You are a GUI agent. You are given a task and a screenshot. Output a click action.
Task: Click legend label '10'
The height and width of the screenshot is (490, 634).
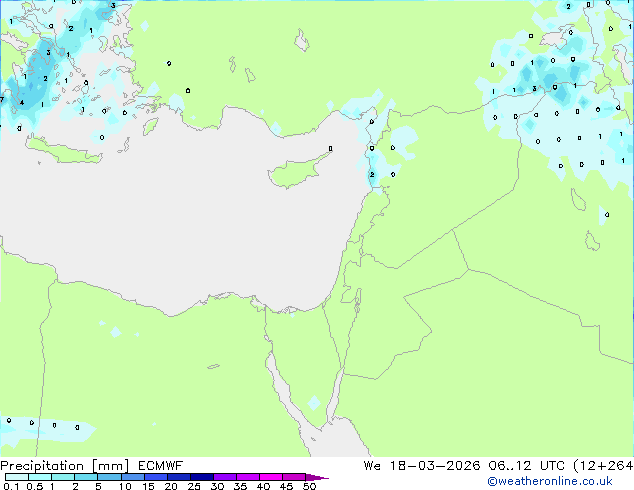point(125,486)
